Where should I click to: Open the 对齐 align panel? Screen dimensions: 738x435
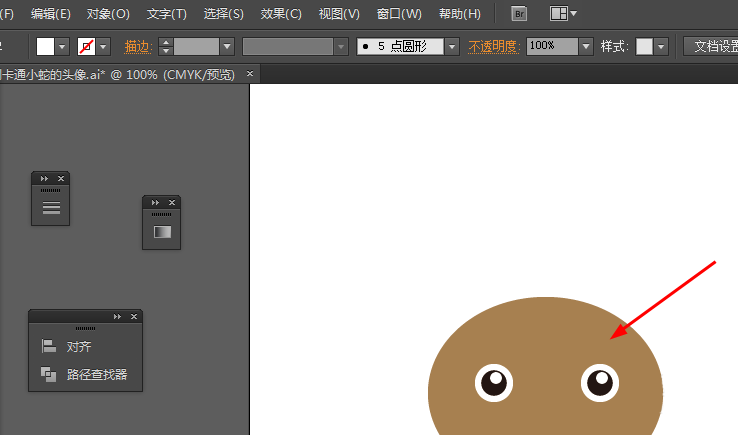coord(66,346)
